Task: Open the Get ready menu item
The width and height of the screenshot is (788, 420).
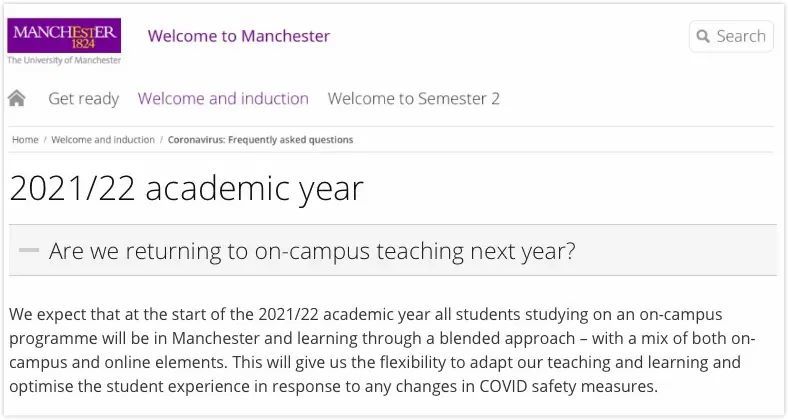Action: coord(83,98)
